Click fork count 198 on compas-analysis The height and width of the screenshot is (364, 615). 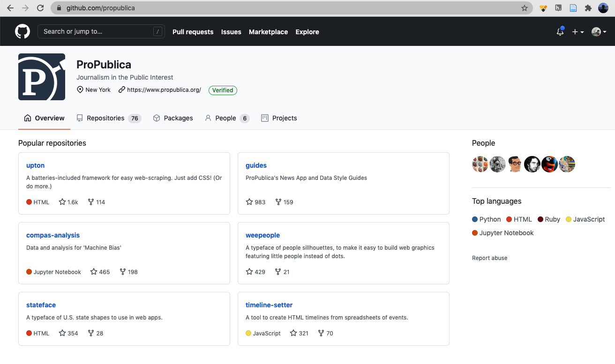pyautogui.click(x=129, y=272)
